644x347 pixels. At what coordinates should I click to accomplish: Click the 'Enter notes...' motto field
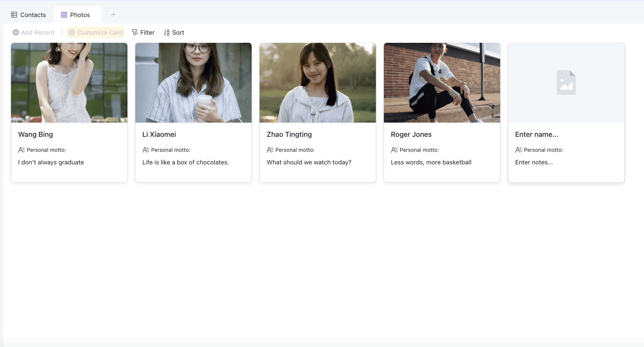(534, 162)
